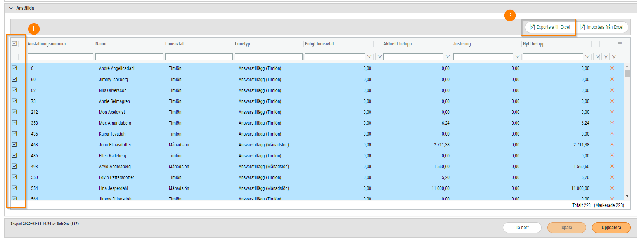Viewport: 644px width, 240px height.
Task: Remove Moa Axelqvist row with X
Action: [x=612, y=112]
